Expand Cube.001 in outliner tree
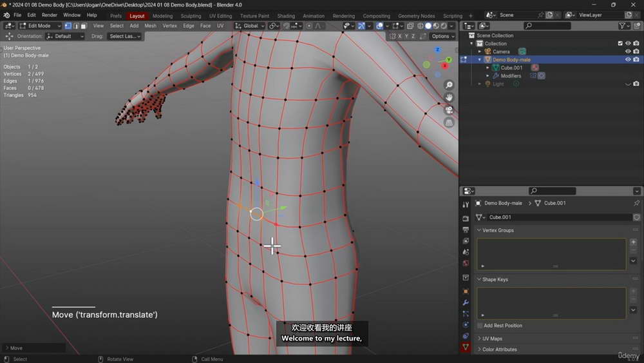This screenshot has height=363, width=644. [x=488, y=68]
